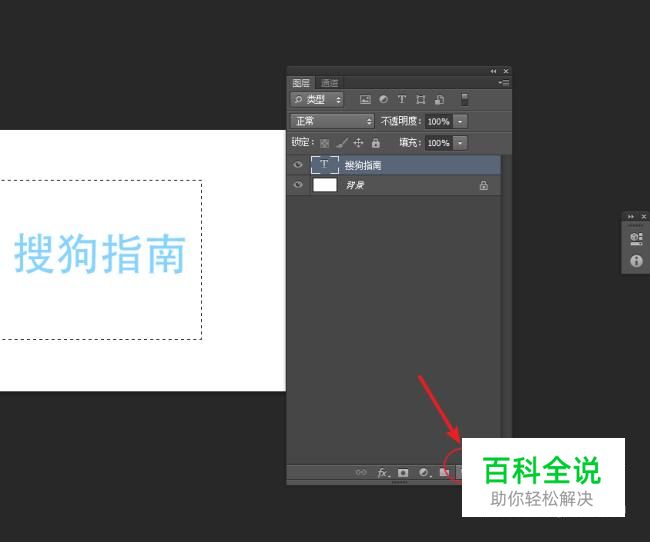The height and width of the screenshot is (542, 650).
Task: Click the lock icon on 背景 layer
Action: (x=483, y=185)
